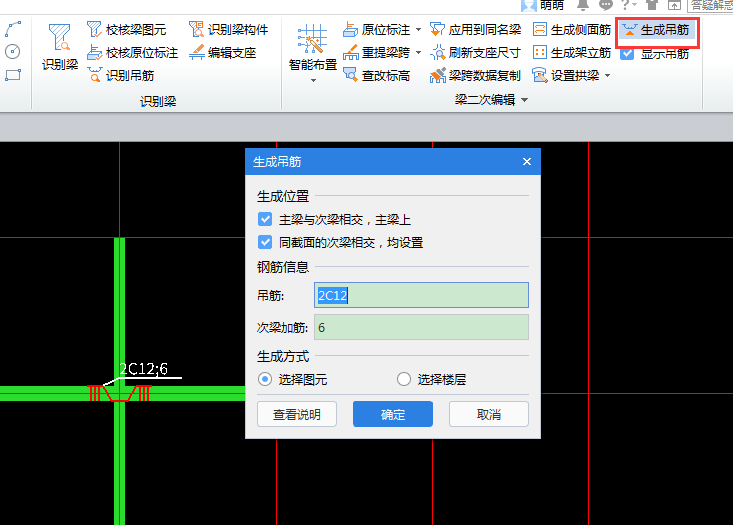Click the notification bell icon
Viewport: 733px width, 525px height.
[582, 5]
